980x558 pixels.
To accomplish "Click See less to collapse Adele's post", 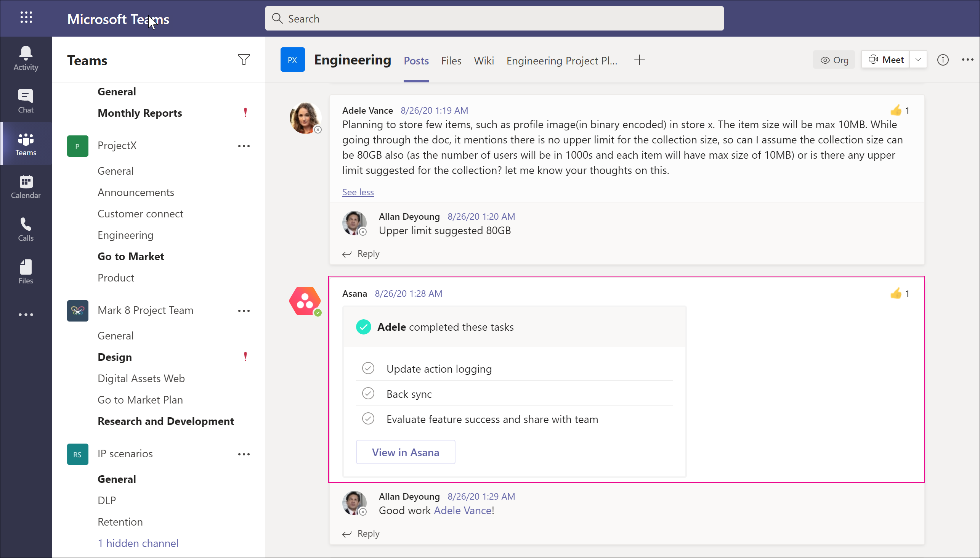I will pos(358,192).
